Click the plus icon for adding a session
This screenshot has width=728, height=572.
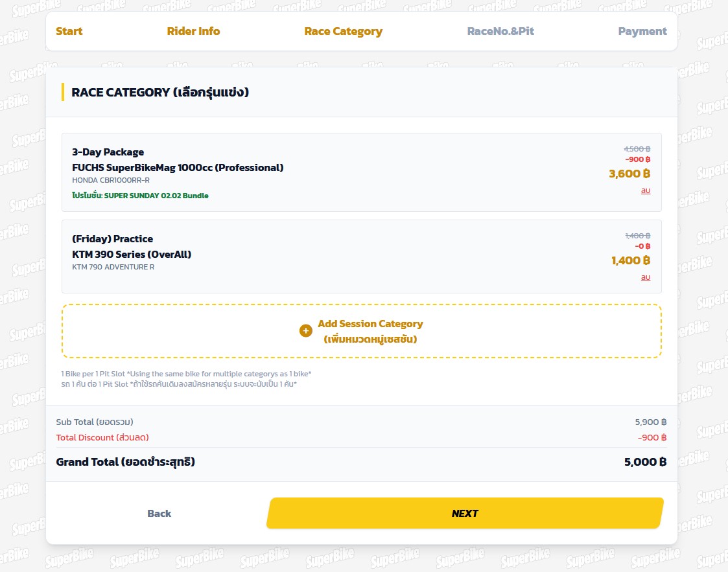point(306,330)
